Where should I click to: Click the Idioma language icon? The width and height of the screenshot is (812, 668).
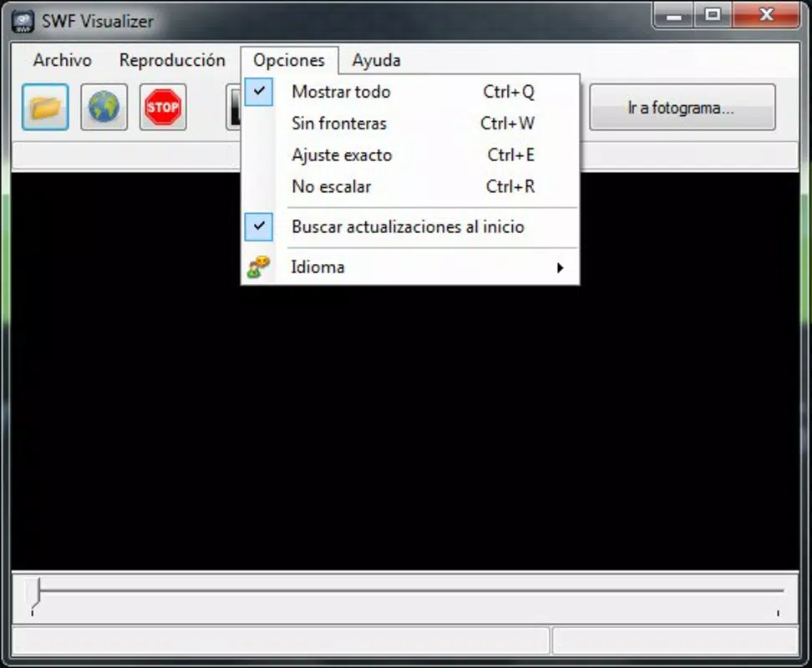258,267
